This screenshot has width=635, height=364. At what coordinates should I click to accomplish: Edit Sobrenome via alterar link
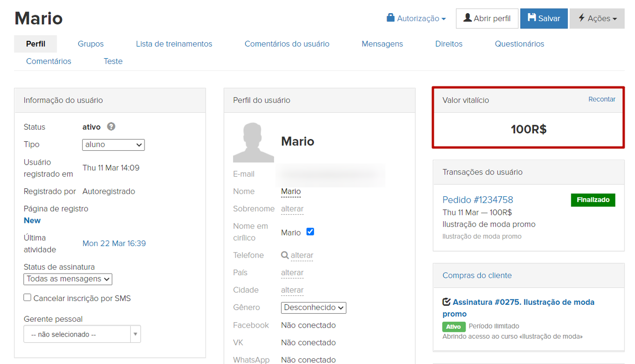[x=292, y=209]
